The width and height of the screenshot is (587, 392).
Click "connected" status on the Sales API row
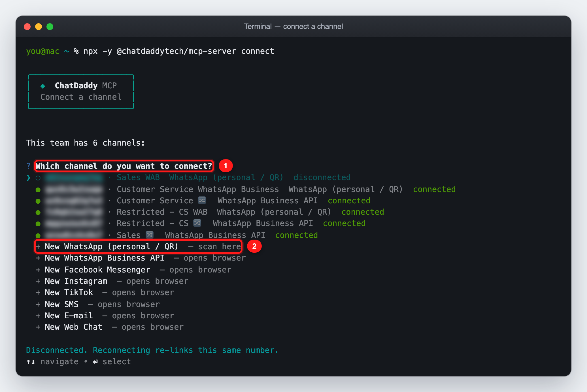click(297, 235)
